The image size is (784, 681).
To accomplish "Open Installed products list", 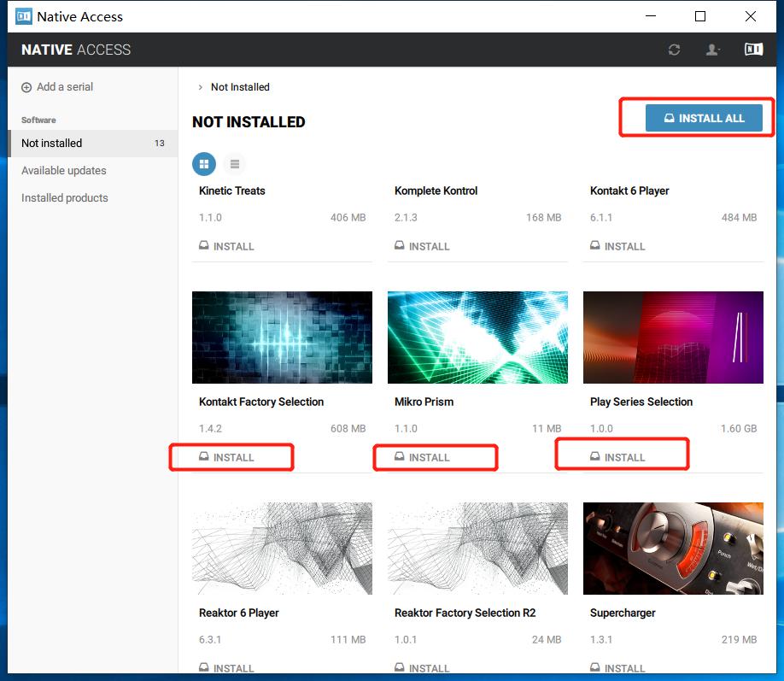I will [65, 197].
